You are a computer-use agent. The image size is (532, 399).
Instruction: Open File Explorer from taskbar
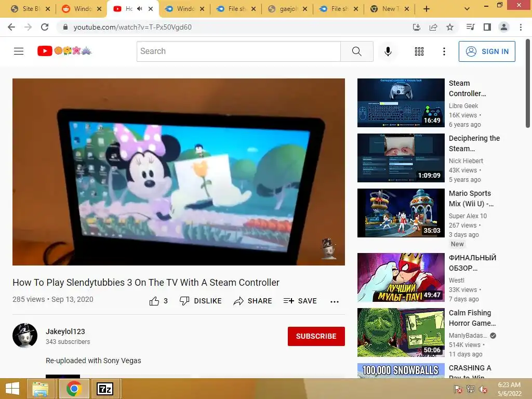[x=41, y=389]
